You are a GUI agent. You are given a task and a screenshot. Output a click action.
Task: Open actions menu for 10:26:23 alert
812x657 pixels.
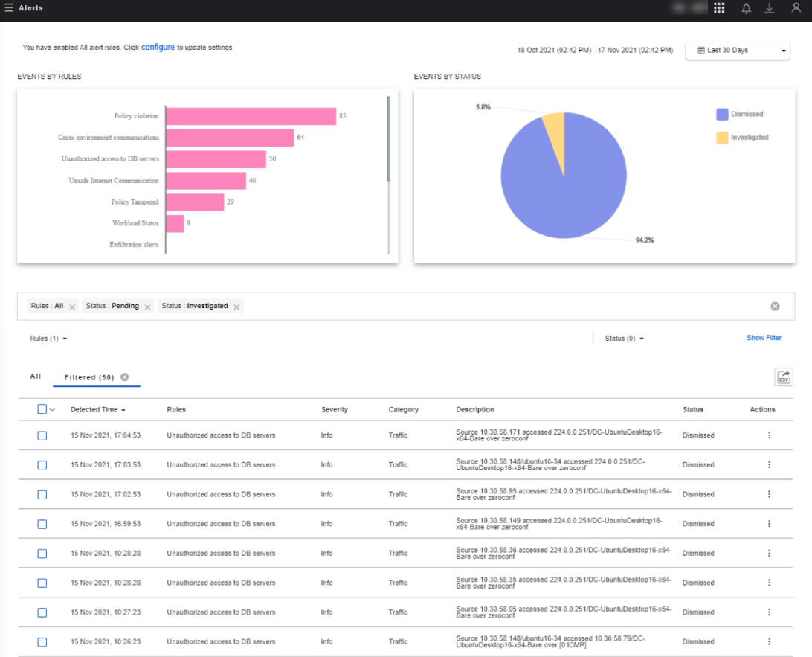[769, 642]
